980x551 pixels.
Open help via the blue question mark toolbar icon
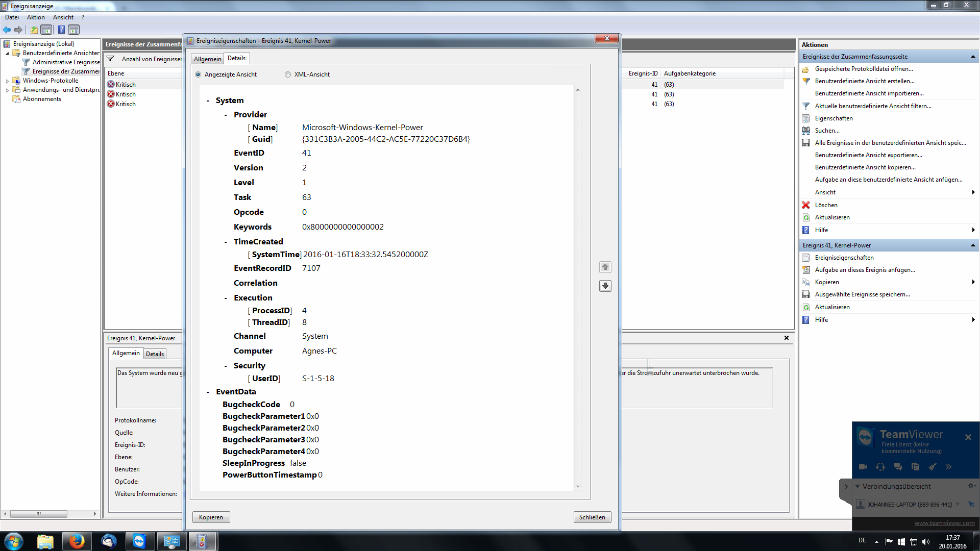point(61,30)
